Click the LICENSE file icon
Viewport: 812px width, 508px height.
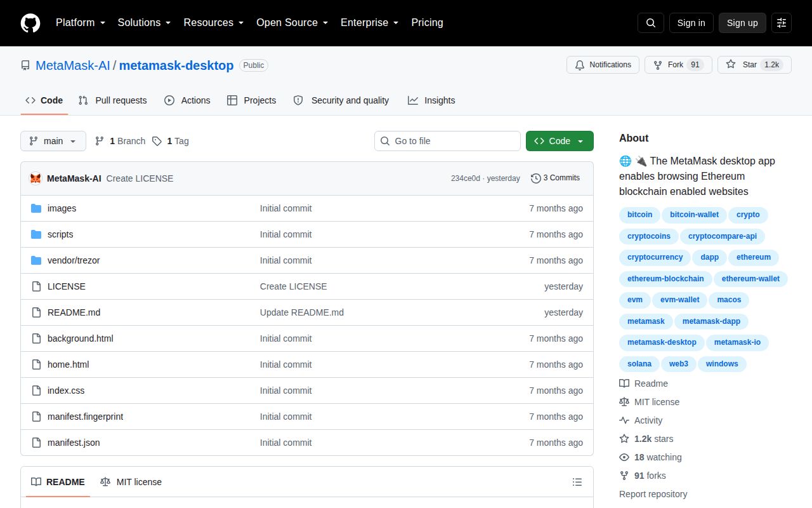36,286
